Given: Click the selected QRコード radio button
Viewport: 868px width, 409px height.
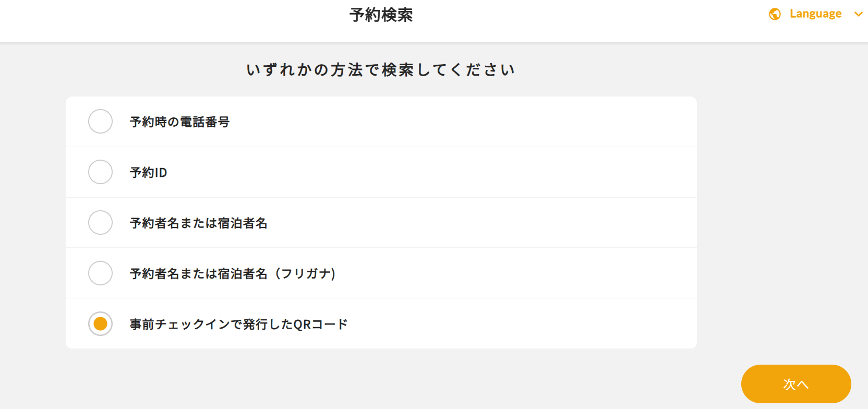Looking at the screenshot, I should [100, 324].
